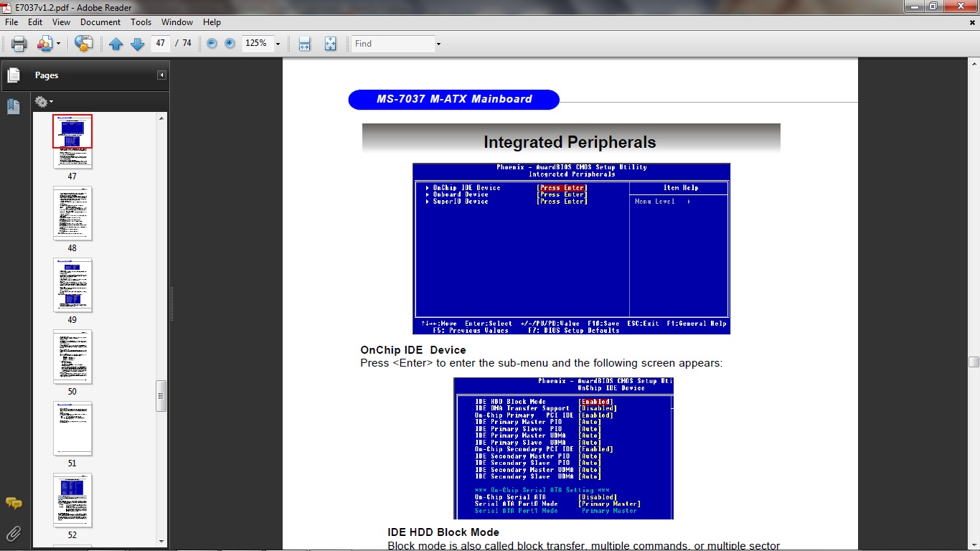
Task: Open the Tools menu
Action: (141, 22)
